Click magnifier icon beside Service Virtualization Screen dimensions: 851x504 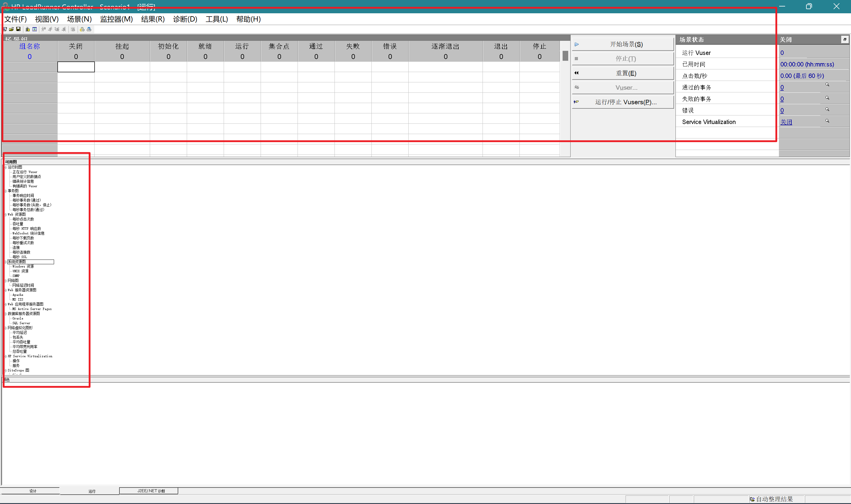827,121
